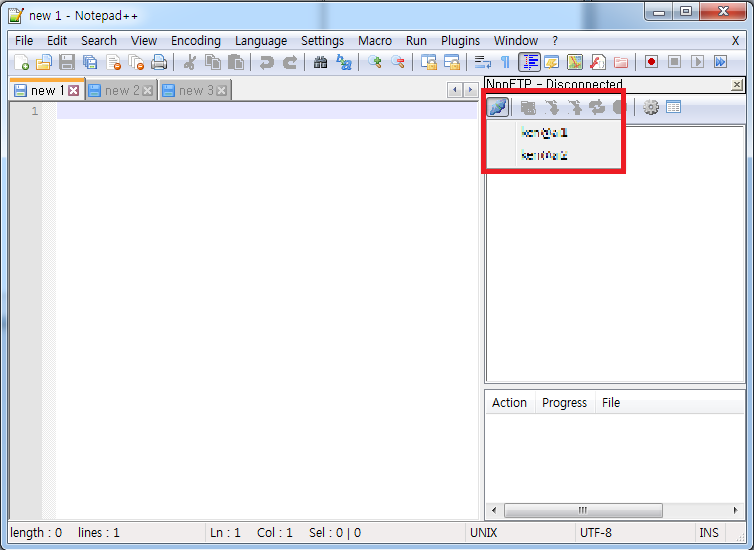Create a new document via toolbar icon

21,62
